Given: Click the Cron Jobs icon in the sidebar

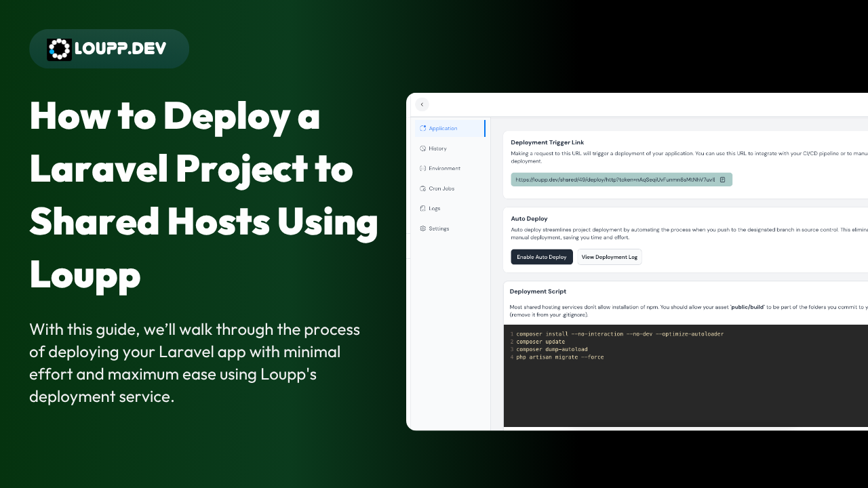Looking at the screenshot, I should coord(422,188).
